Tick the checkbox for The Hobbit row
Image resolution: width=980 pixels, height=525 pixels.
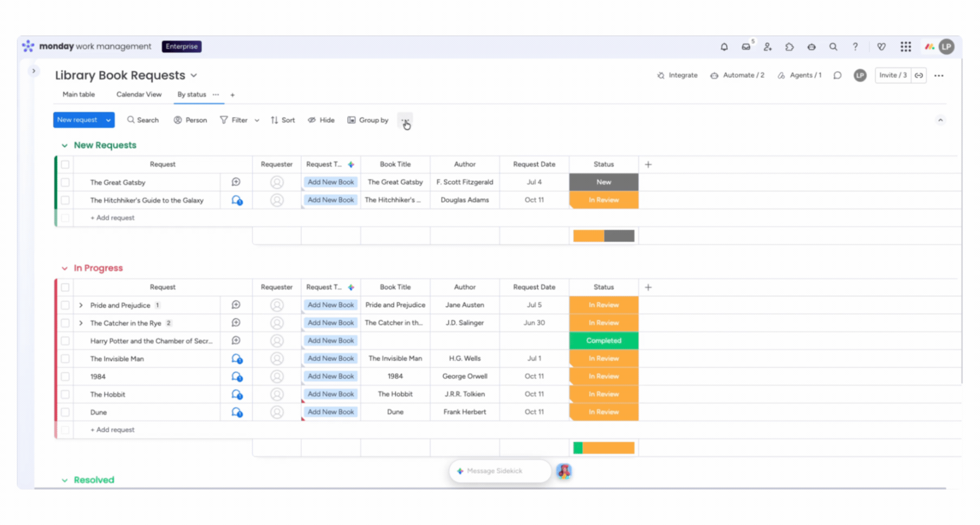pyautogui.click(x=65, y=395)
